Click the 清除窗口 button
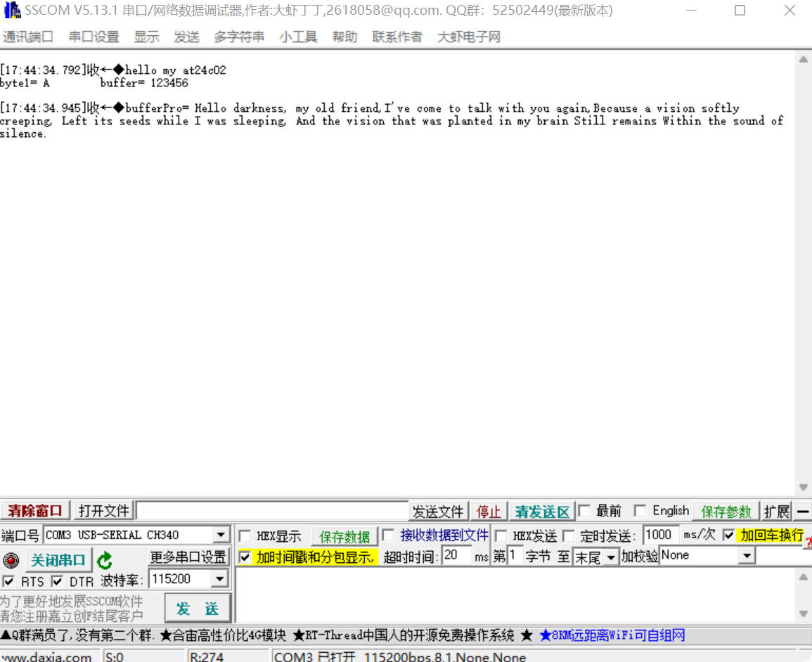Screen dimensions: 812x662 (35, 511)
